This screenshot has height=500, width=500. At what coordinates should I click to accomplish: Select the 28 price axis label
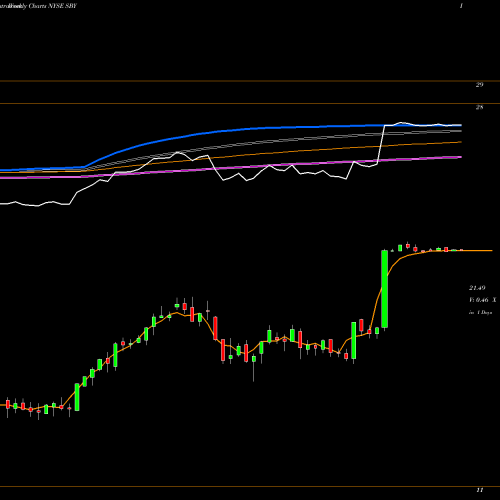click(479, 107)
